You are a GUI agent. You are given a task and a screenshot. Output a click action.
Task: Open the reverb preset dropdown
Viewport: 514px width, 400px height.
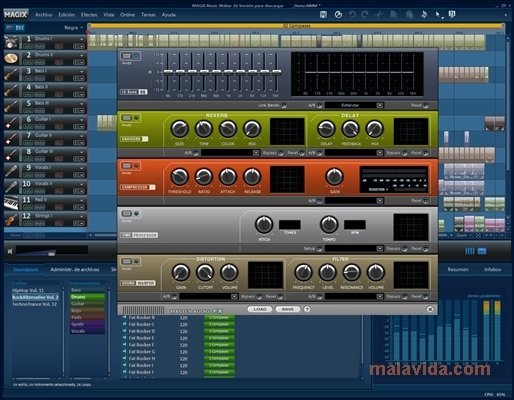click(x=256, y=153)
